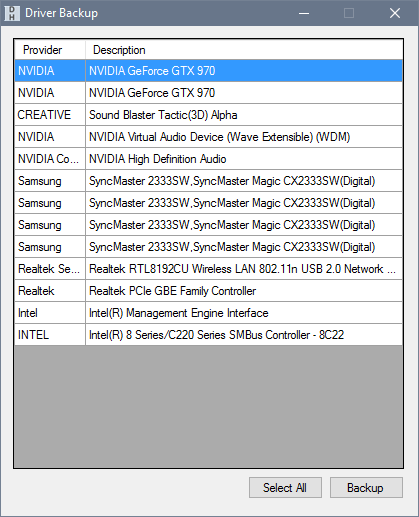Sort list by Provider column header
Screen dimensions: 419x517
[50, 50]
